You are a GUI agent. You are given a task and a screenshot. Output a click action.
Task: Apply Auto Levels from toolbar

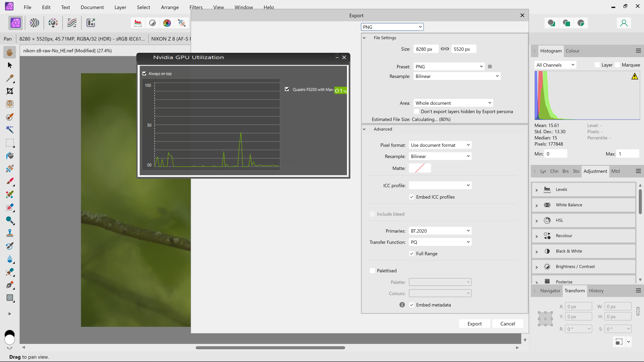click(138, 23)
